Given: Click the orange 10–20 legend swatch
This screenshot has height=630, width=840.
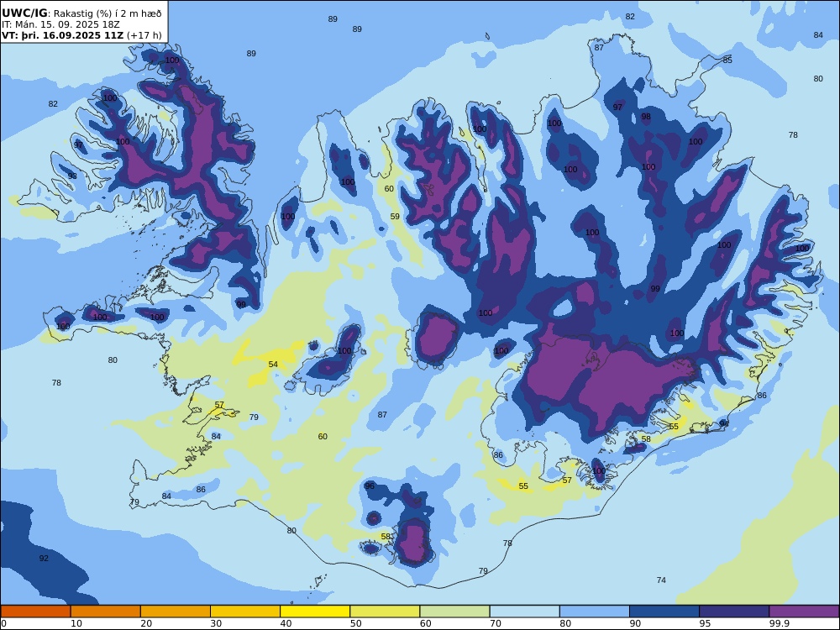Looking at the screenshot, I should coord(106,612).
